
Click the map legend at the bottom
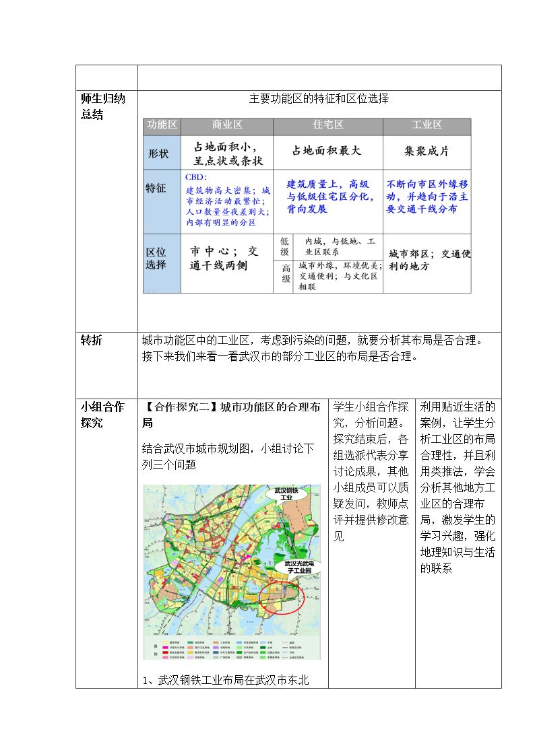(x=230, y=649)
